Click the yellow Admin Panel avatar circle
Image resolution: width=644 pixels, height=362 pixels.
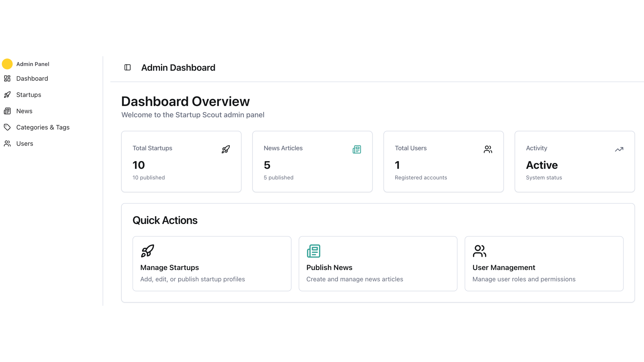[x=7, y=64]
